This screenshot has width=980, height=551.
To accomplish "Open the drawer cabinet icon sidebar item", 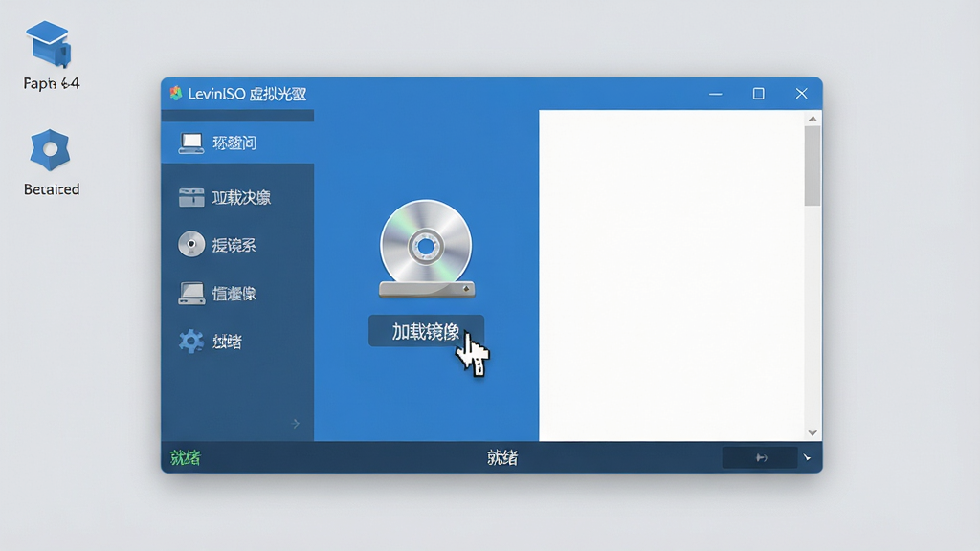I will tap(237, 197).
